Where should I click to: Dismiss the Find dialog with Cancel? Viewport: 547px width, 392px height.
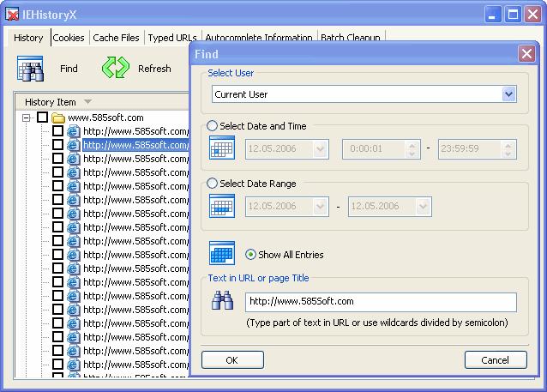(x=496, y=360)
